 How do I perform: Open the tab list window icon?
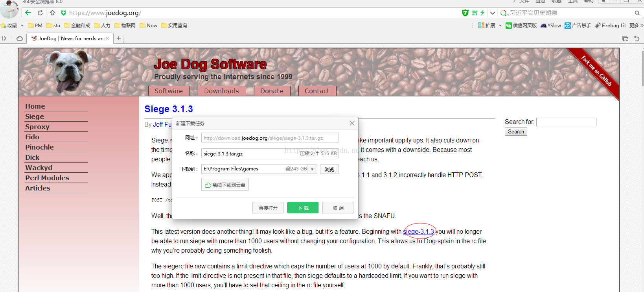[x=625, y=39]
